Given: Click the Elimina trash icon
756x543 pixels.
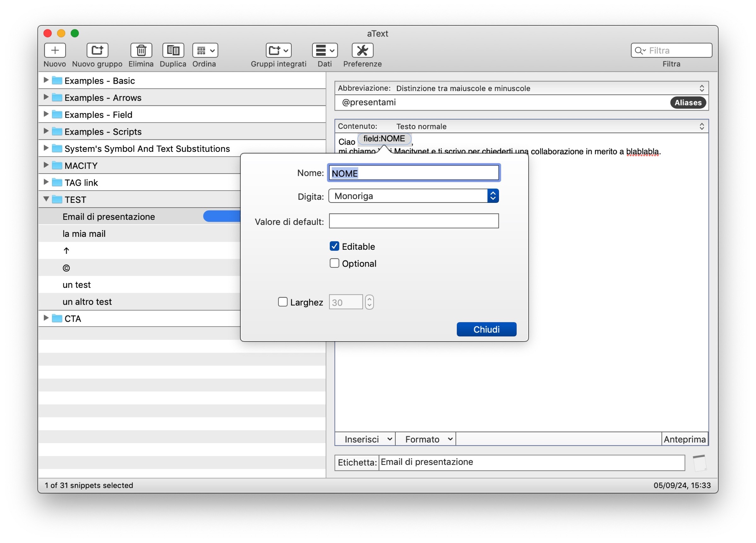Looking at the screenshot, I should click(141, 50).
